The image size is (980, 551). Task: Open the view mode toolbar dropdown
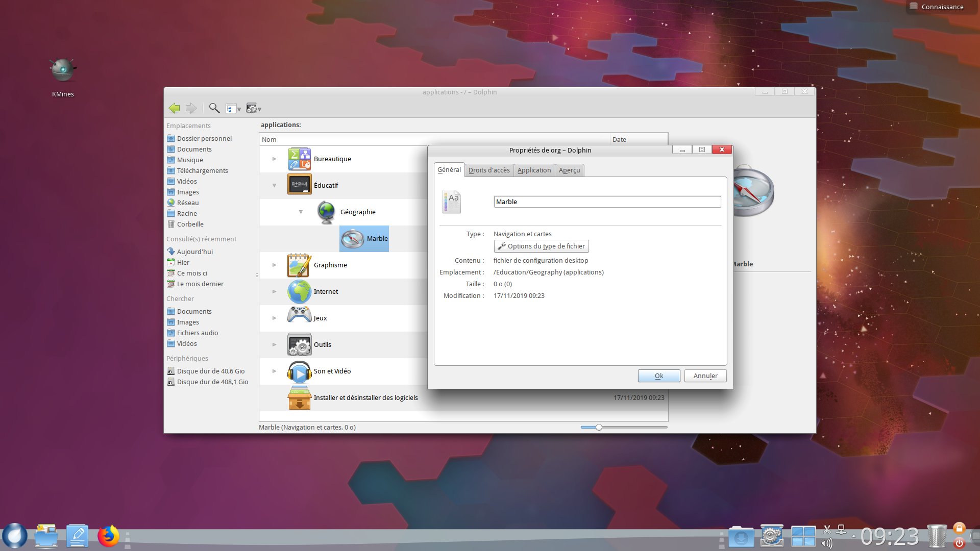coord(233,109)
